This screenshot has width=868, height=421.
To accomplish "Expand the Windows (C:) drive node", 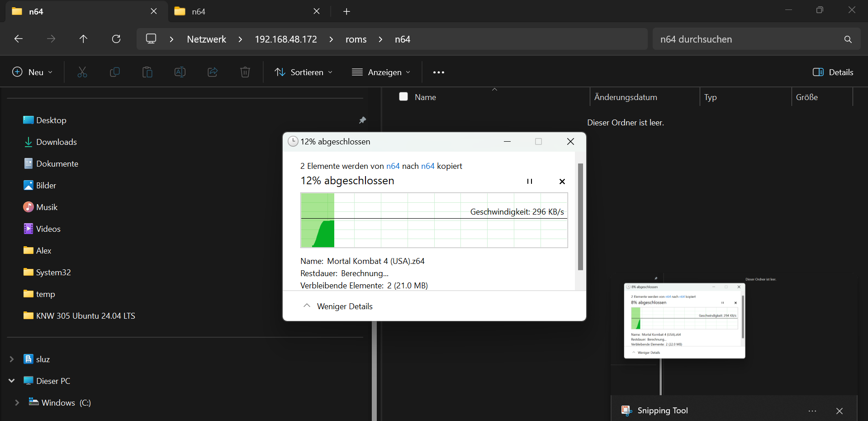I will (17, 403).
